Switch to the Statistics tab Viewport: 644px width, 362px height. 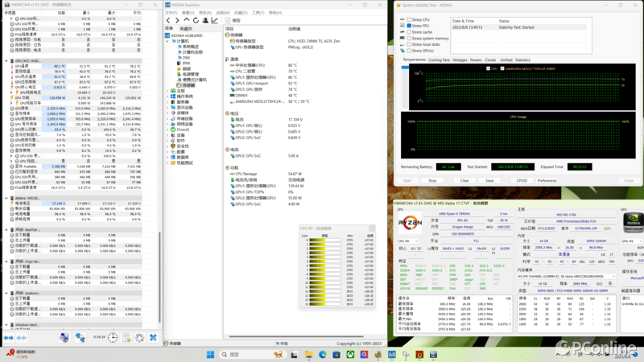pos(522,60)
